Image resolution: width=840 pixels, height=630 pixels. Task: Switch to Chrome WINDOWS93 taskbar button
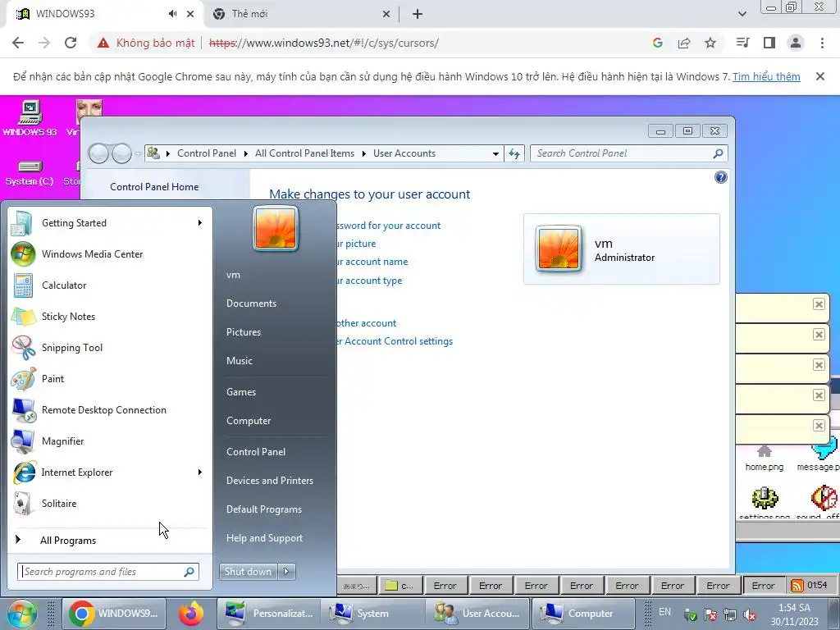(x=114, y=614)
